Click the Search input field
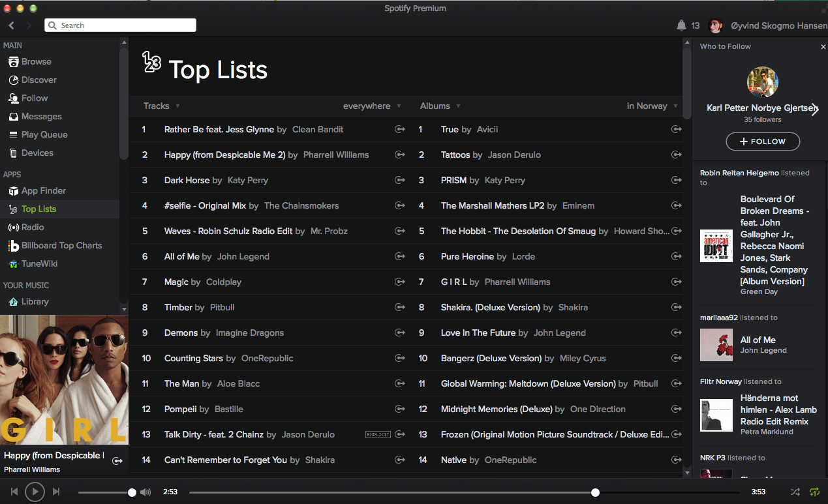828x504 pixels. [121, 25]
